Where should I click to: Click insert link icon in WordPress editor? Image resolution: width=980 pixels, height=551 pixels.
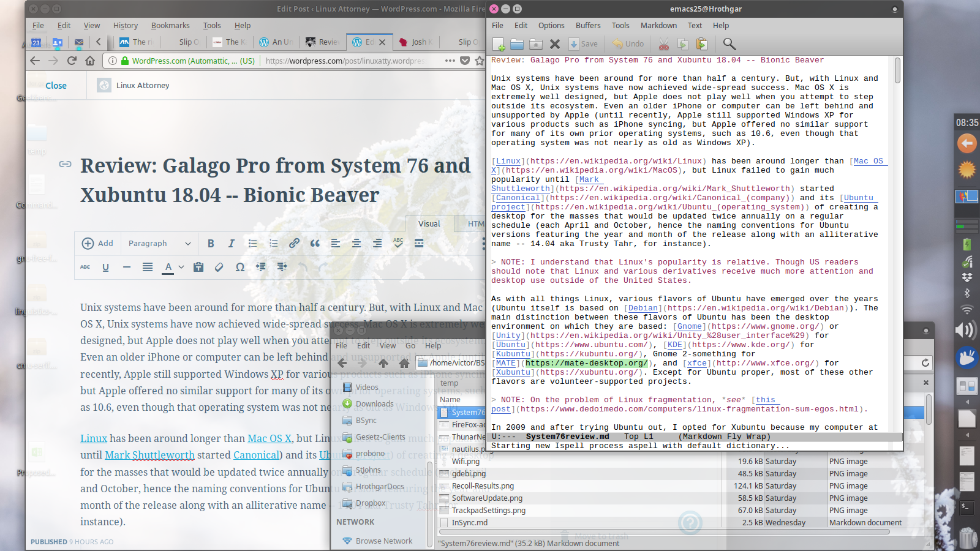[294, 244]
